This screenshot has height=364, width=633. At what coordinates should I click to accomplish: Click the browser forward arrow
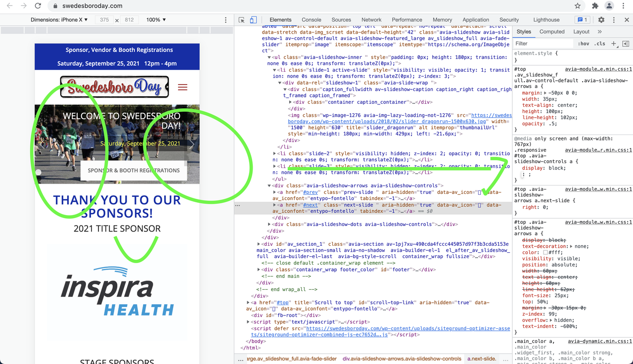pyautogui.click(x=24, y=6)
